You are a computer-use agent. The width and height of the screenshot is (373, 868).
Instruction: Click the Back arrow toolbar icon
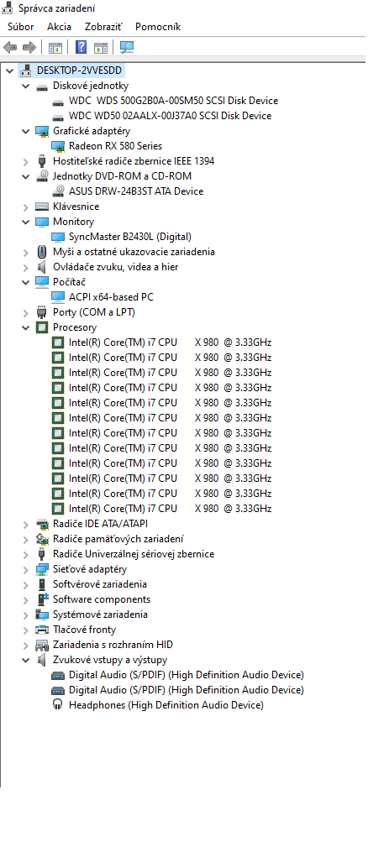[x=10, y=48]
